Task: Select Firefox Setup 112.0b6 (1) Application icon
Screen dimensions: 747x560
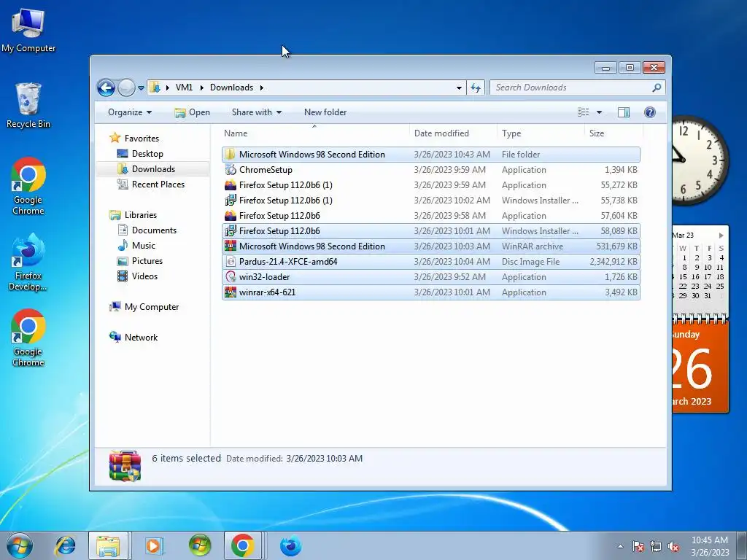Action: [231, 185]
